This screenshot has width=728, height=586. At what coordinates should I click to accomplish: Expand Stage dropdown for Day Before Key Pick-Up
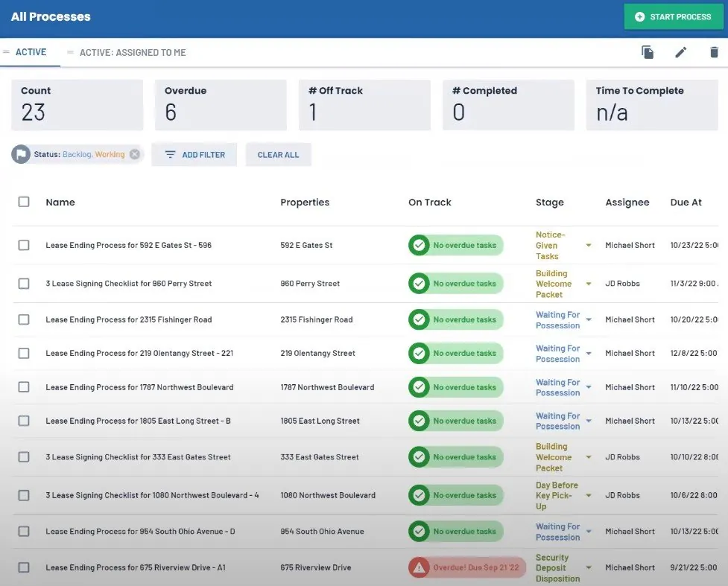point(588,495)
